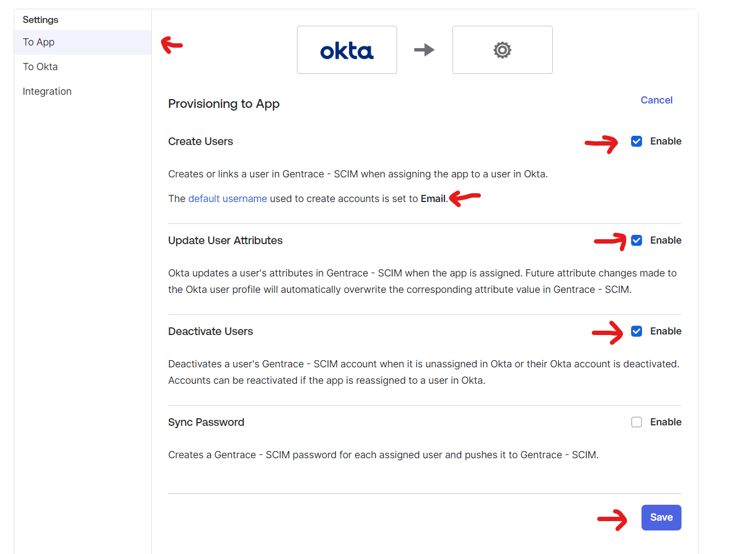This screenshot has height=554, width=756.
Task: Disable the Create Users checkbox
Action: 636,141
